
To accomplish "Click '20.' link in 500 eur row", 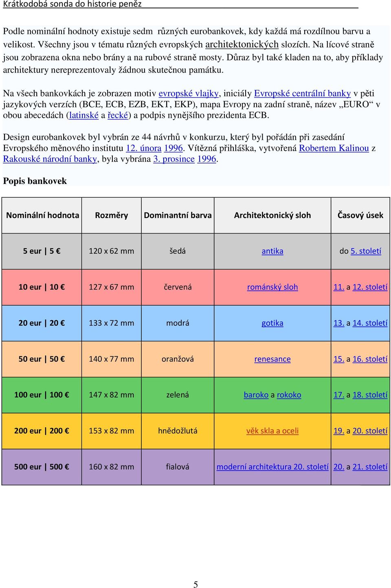I will tap(339, 467).
